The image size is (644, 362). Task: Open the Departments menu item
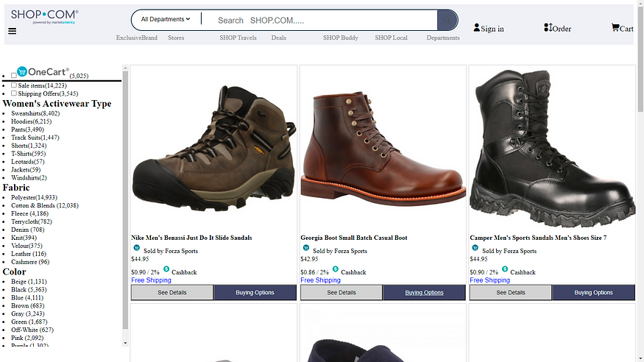(443, 38)
